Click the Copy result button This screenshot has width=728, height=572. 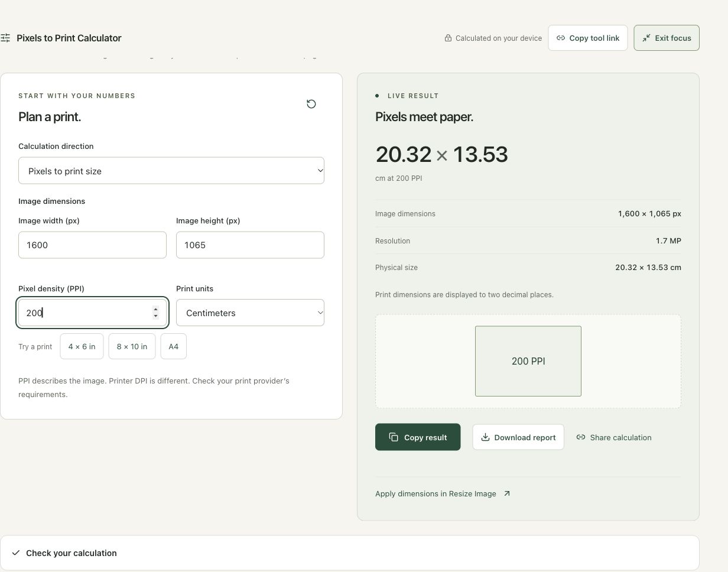click(x=418, y=437)
